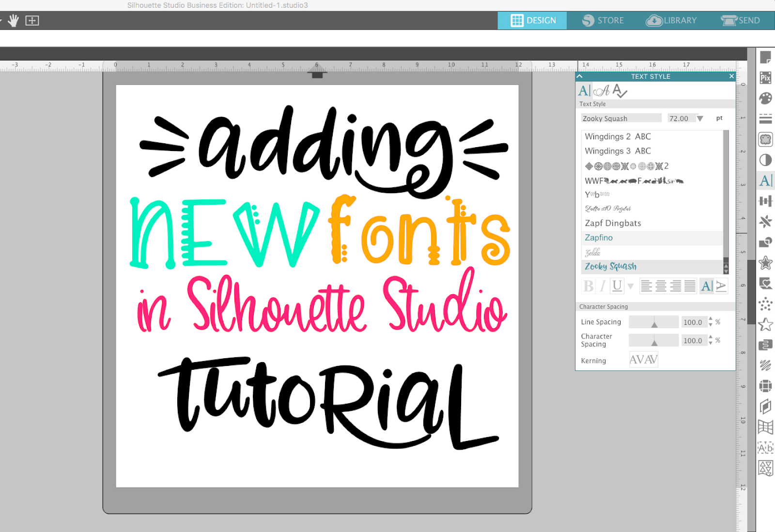Screen dimensions: 775x532
Task: Open Text Style panel from sidebar
Action: (x=765, y=181)
